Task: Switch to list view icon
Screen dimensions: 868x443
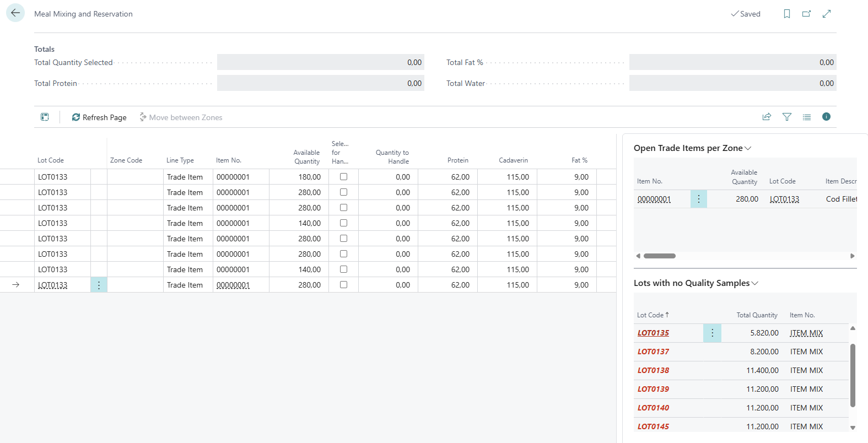Action: click(806, 117)
